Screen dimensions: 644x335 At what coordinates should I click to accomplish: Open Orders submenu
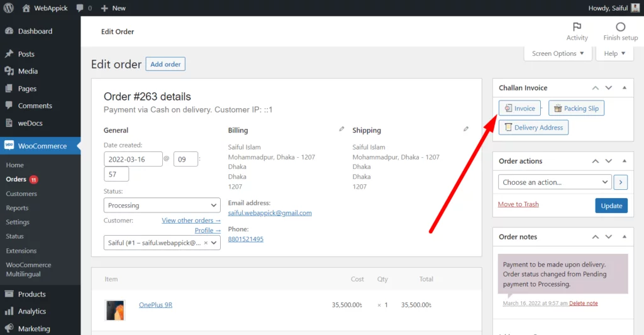click(x=16, y=179)
